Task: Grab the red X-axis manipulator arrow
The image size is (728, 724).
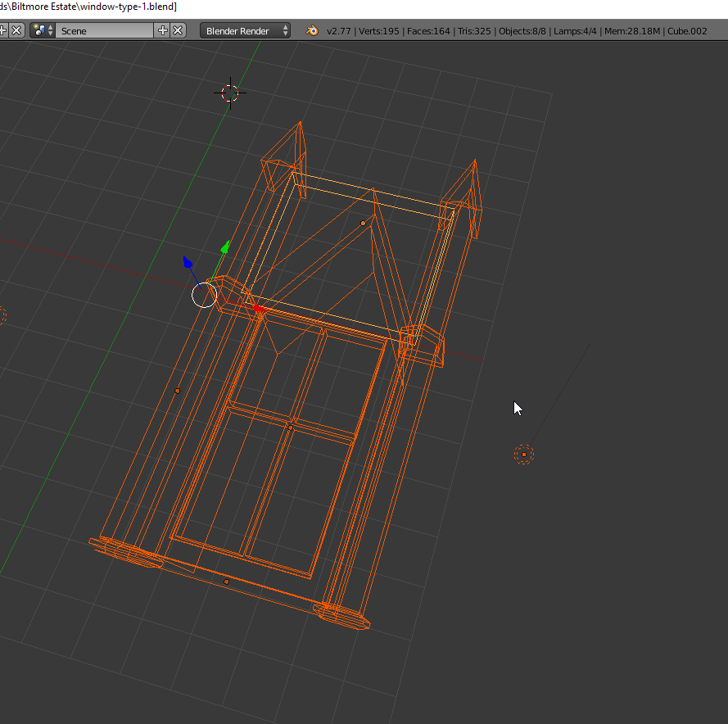Action: tap(260, 309)
